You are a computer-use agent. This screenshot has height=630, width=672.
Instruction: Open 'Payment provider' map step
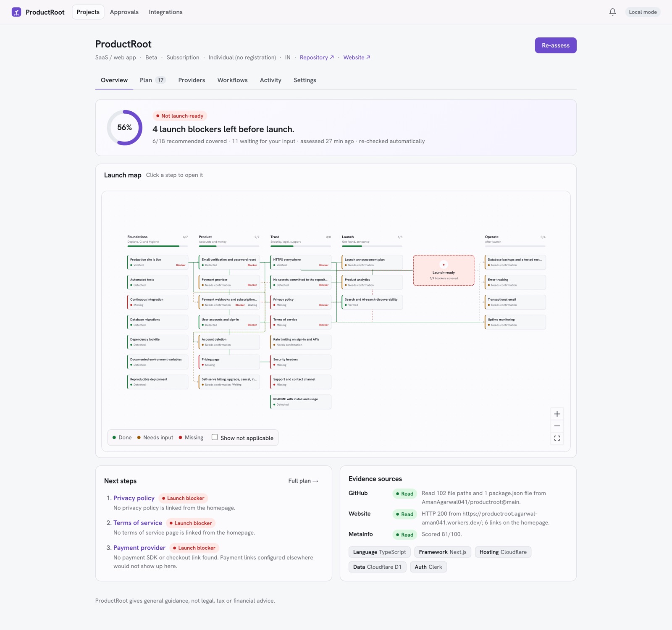229,282
